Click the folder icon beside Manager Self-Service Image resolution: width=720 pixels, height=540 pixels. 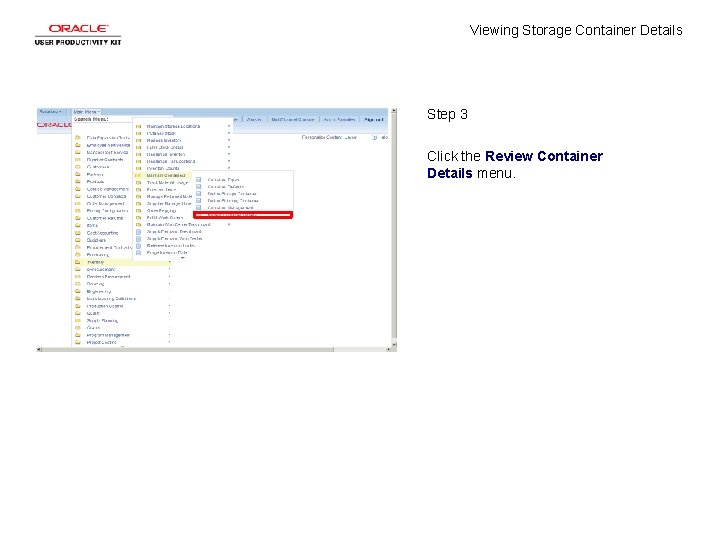coord(78,152)
